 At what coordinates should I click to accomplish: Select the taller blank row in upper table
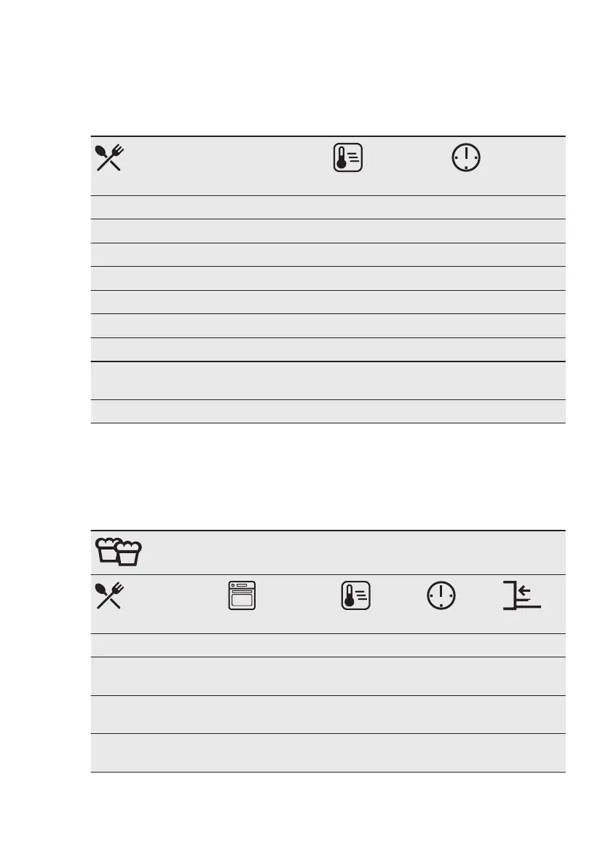pos(328,380)
